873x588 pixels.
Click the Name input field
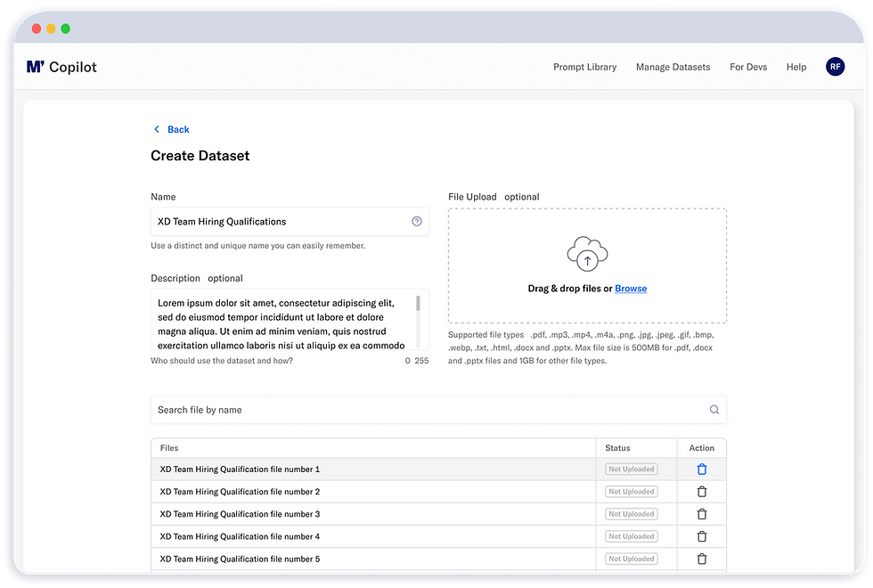click(x=290, y=222)
